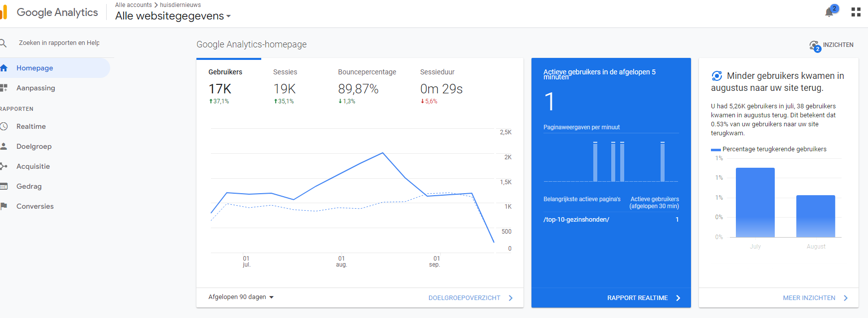Open the DOELGROEPOVERZICHT report link
The image size is (868, 318).
tap(471, 298)
